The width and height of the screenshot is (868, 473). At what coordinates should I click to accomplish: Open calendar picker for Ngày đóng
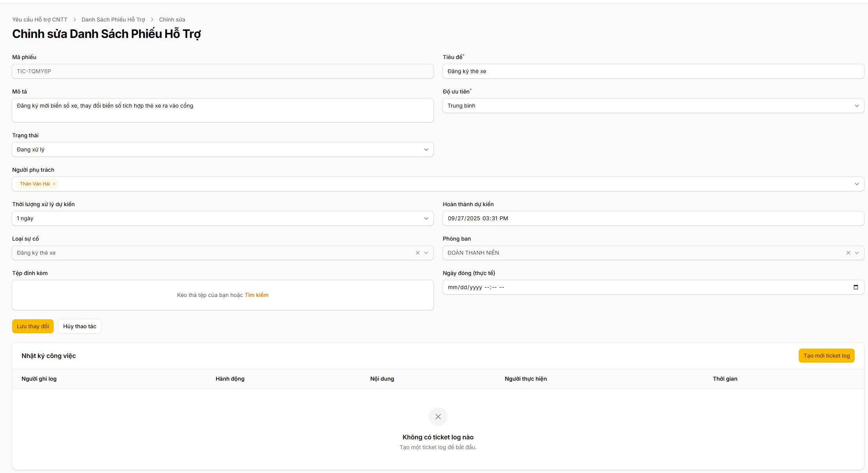click(855, 287)
